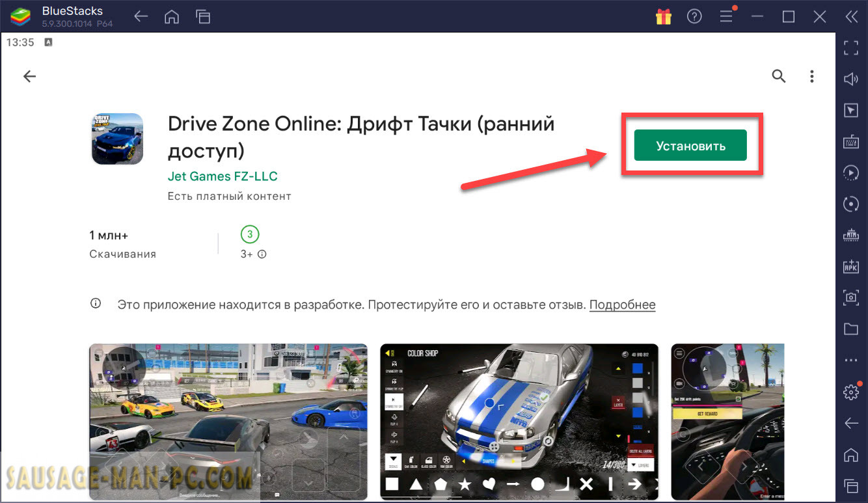Click the volume speaker icon in sidebar
868x503 pixels.
pyautogui.click(x=851, y=79)
